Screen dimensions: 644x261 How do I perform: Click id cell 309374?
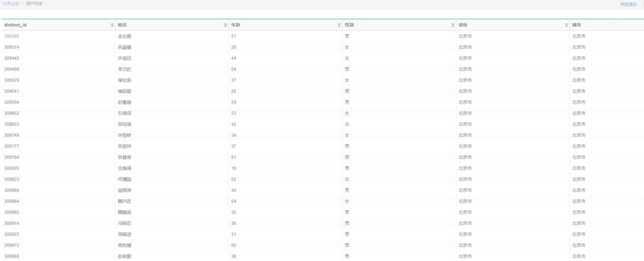coord(11,47)
